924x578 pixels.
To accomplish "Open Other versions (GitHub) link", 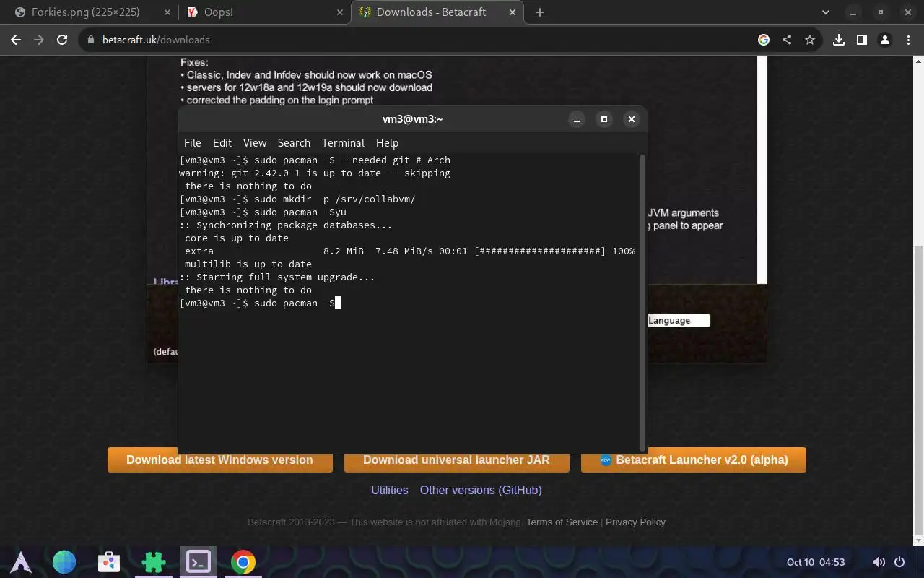I will [481, 490].
